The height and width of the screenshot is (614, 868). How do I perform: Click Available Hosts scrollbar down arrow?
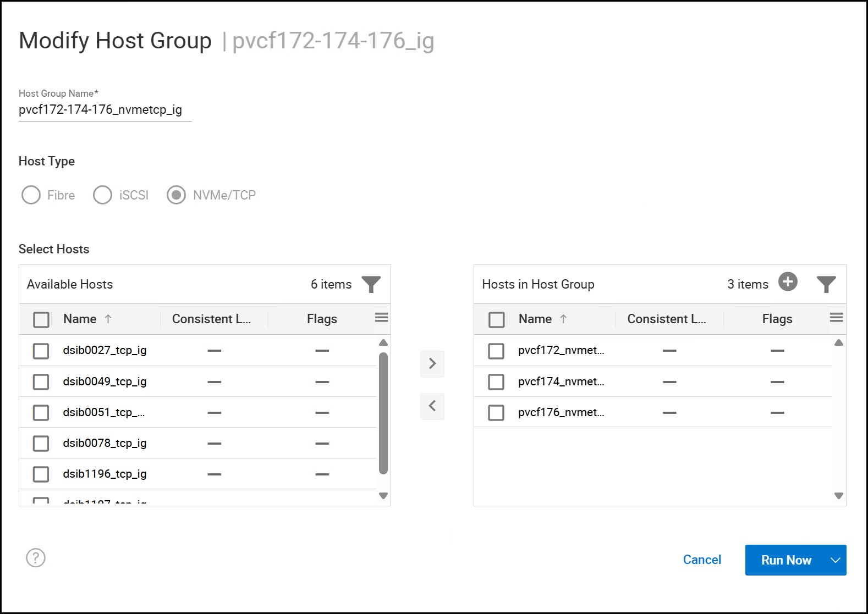pyautogui.click(x=383, y=496)
